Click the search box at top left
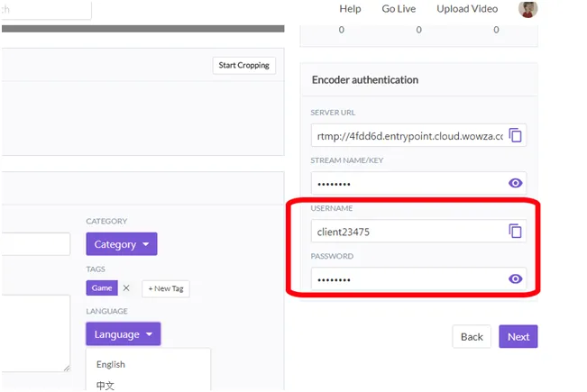This screenshot has width=587, height=392. point(46,9)
